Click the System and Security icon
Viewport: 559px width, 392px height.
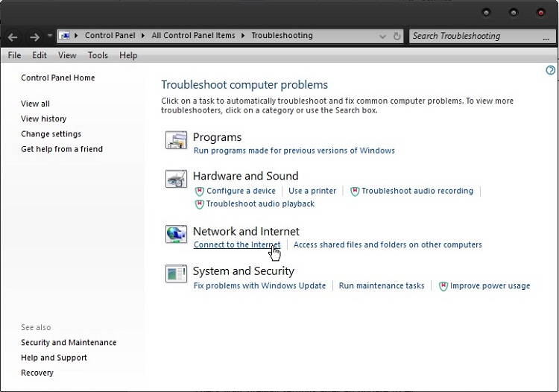pyautogui.click(x=176, y=274)
